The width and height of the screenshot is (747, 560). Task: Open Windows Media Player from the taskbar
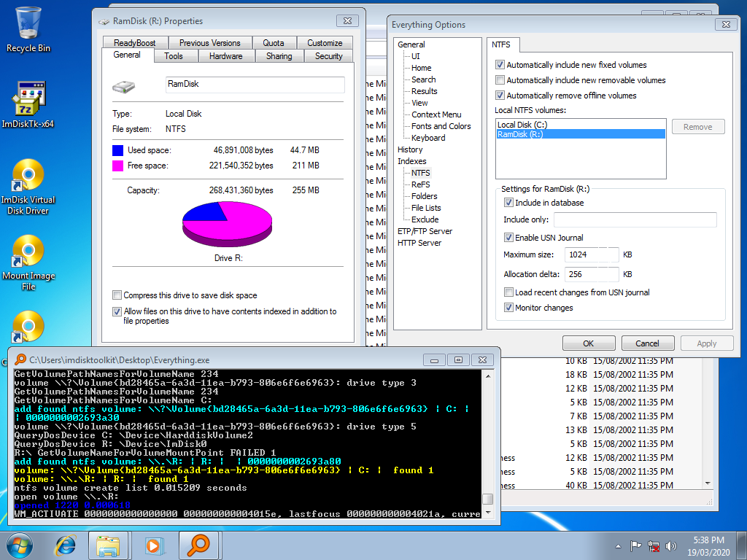(x=154, y=545)
